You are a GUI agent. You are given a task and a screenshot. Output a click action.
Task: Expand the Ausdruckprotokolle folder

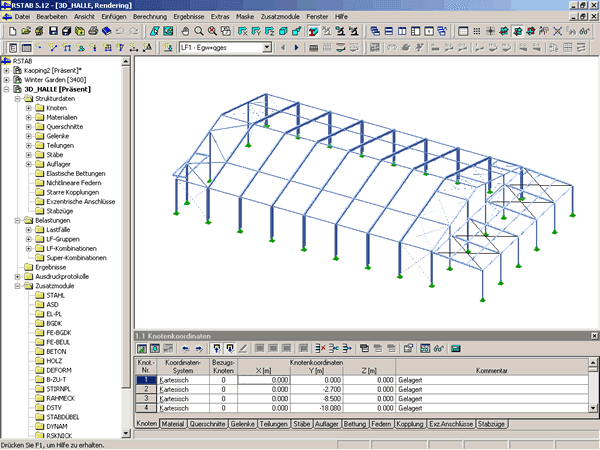[18, 277]
